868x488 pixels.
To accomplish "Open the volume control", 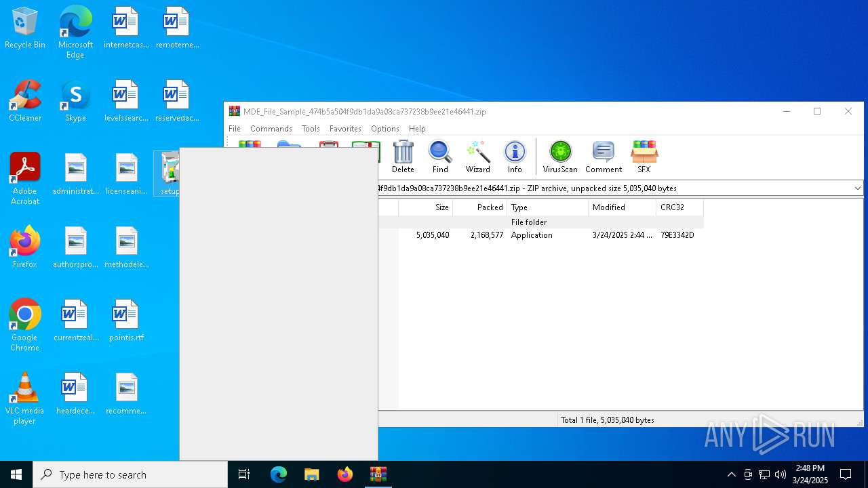I will [781, 474].
